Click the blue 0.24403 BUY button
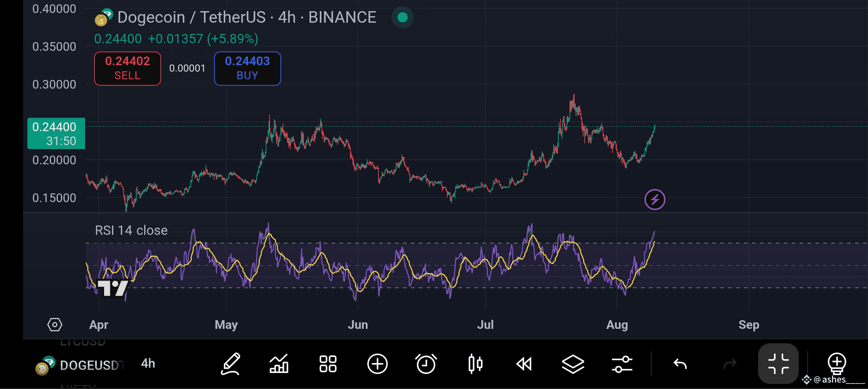 (x=248, y=68)
